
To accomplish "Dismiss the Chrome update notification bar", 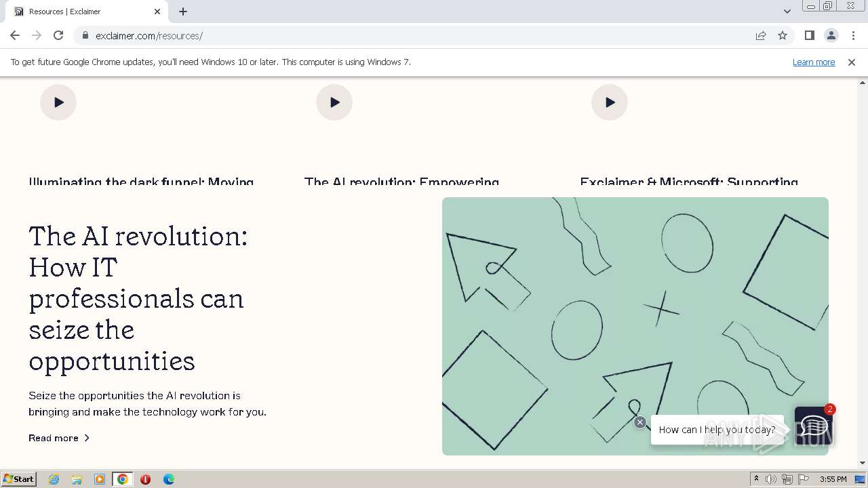I will 852,62.
